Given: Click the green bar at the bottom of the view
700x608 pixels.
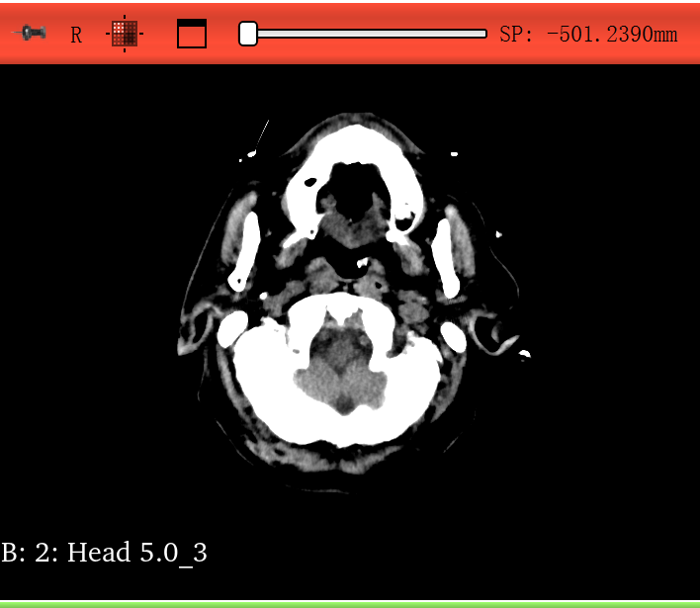Looking at the screenshot, I should tap(350, 603).
